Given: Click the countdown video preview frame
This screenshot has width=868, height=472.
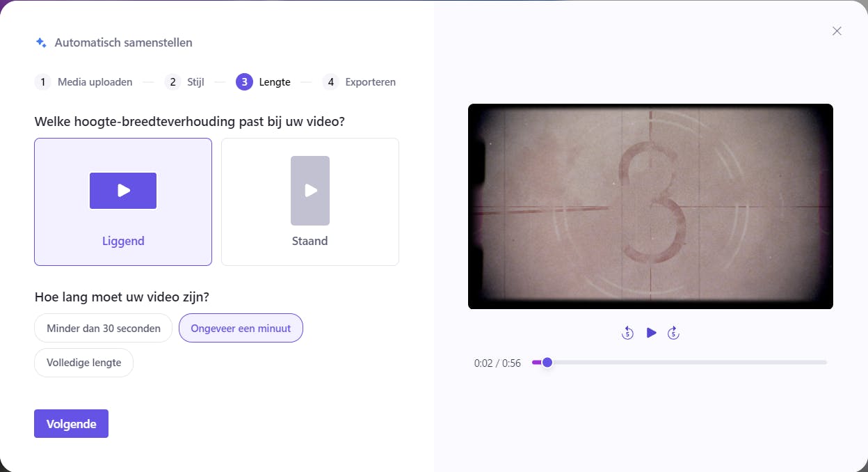Looking at the screenshot, I should (x=650, y=207).
